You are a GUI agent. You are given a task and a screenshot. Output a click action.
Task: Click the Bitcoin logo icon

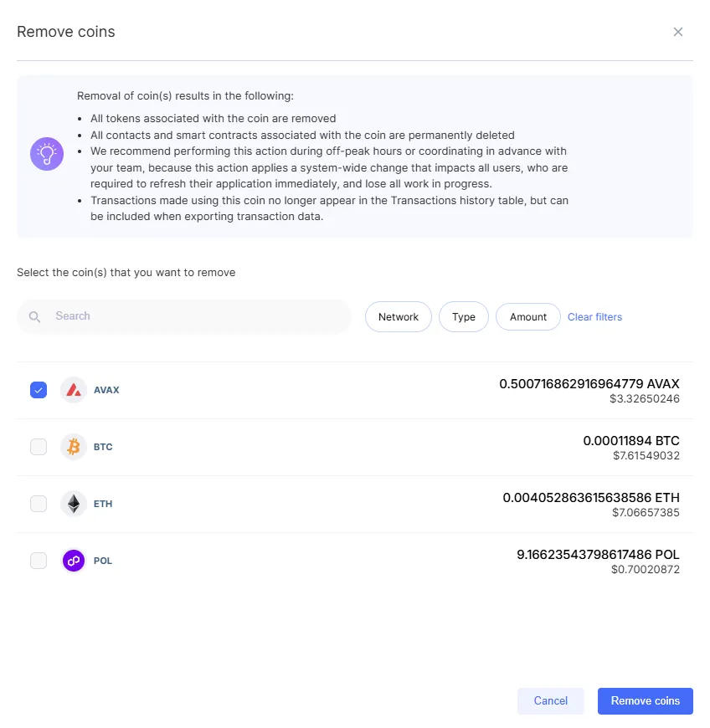[74, 447]
